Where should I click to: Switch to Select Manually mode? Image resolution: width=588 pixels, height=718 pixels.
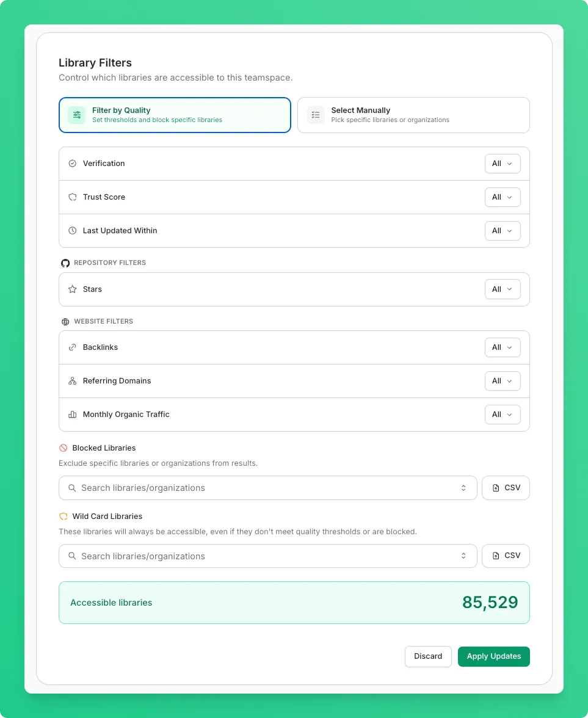(x=413, y=115)
